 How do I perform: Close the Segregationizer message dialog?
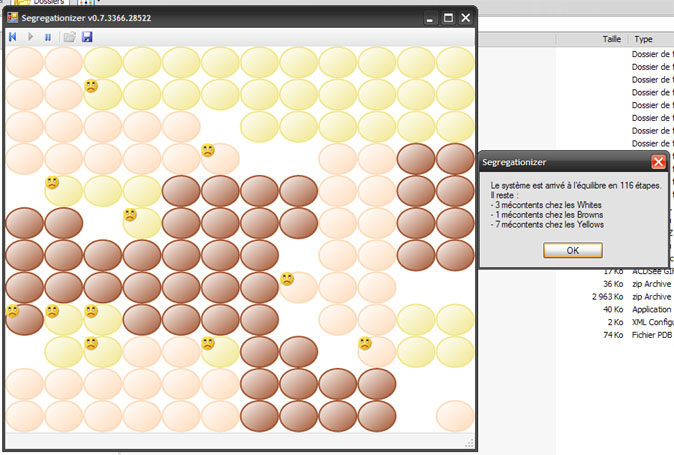658,162
